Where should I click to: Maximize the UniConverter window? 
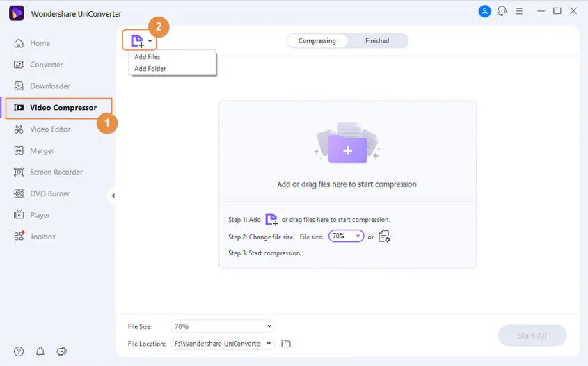(x=557, y=11)
